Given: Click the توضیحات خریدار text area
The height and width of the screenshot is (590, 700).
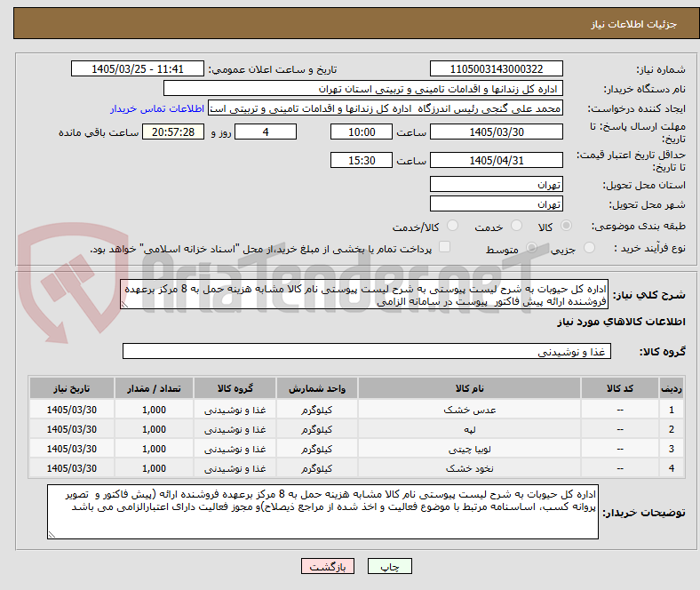Looking at the screenshot, I should click(322, 512).
